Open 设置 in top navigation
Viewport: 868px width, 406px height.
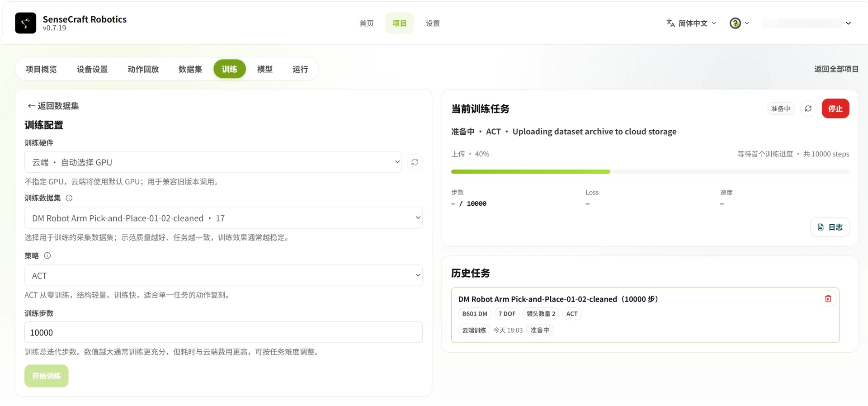click(432, 23)
